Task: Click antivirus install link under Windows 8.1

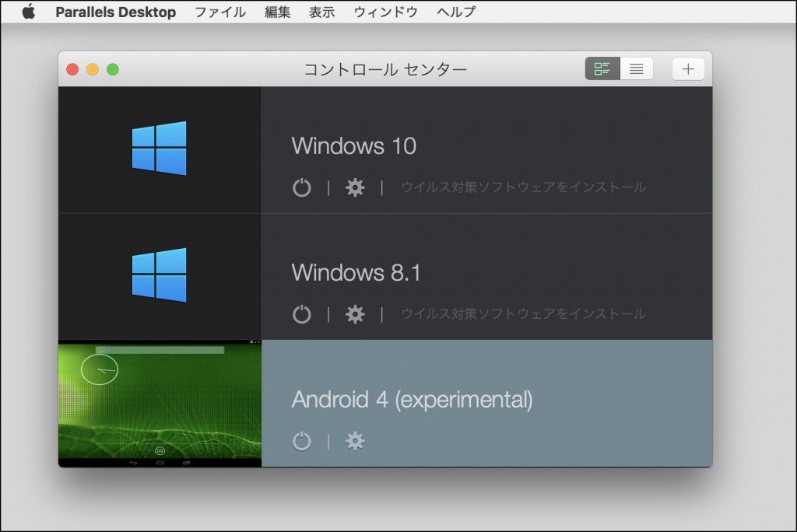Action: coord(524,314)
